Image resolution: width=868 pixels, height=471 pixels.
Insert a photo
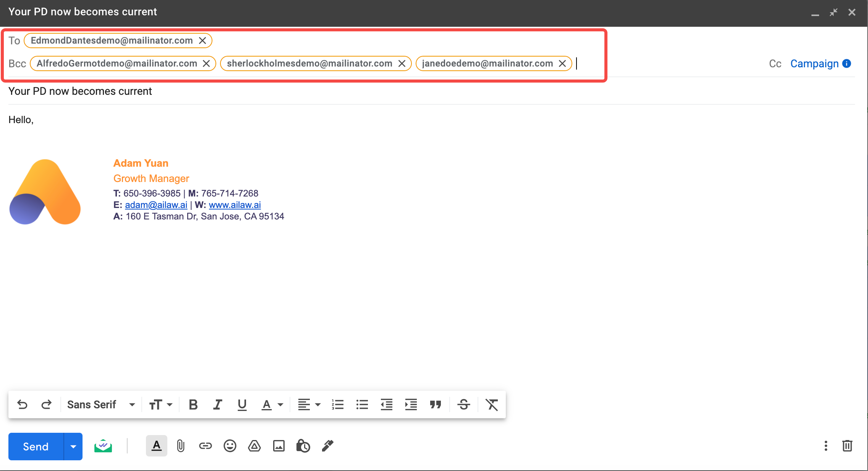pyautogui.click(x=279, y=446)
